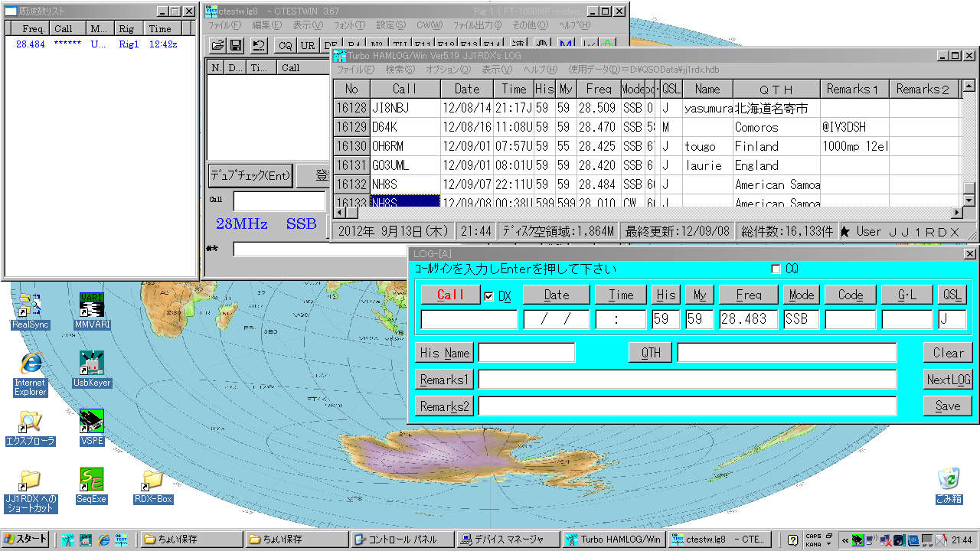Screen dimensions: 980x551
Task: Launch the UsbKeyer desktop icon
Action: (x=92, y=369)
